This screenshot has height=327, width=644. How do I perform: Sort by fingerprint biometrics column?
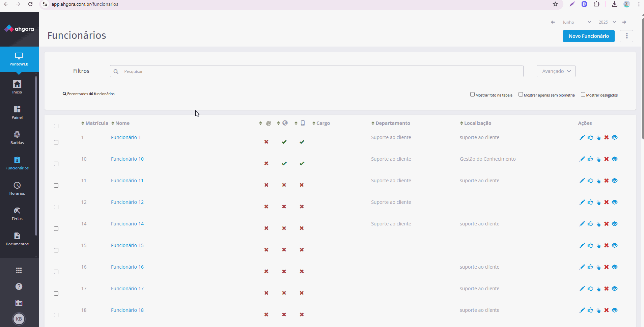tap(265, 123)
